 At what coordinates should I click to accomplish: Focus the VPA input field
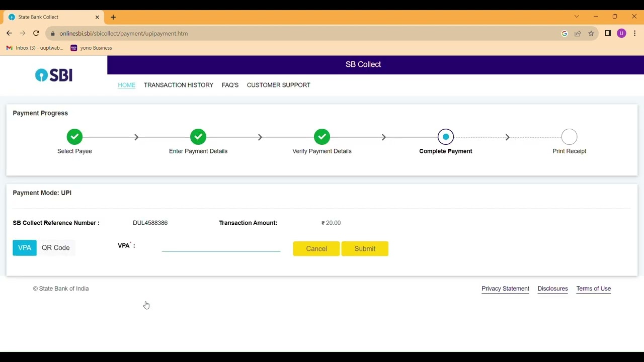click(221, 246)
